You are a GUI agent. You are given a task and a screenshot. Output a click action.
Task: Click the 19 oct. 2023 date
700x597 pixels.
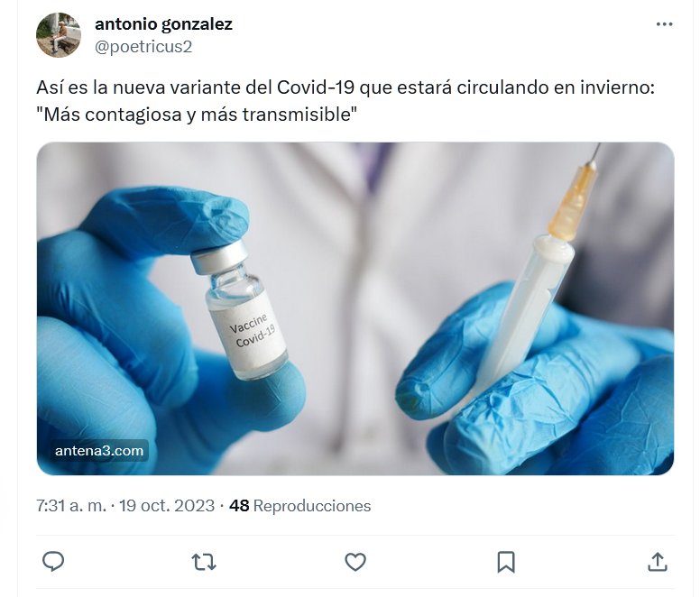(x=167, y=506)
